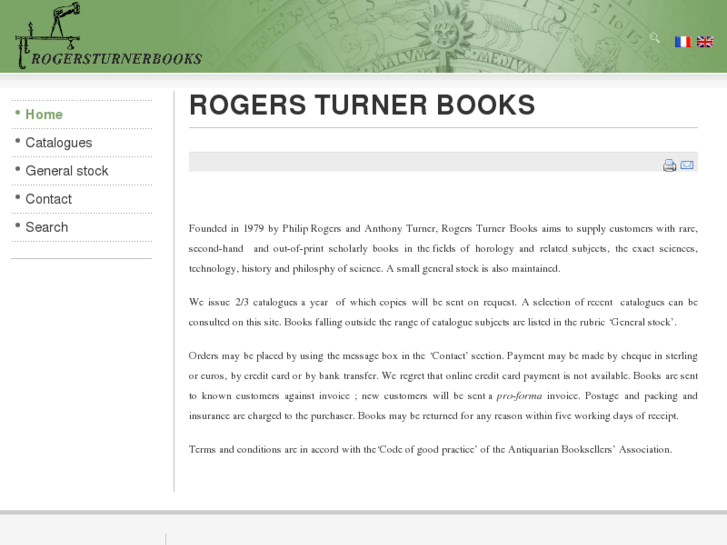727x545 pixels.
Task: Switch language using the UK flag
Action: click(705, 42)
